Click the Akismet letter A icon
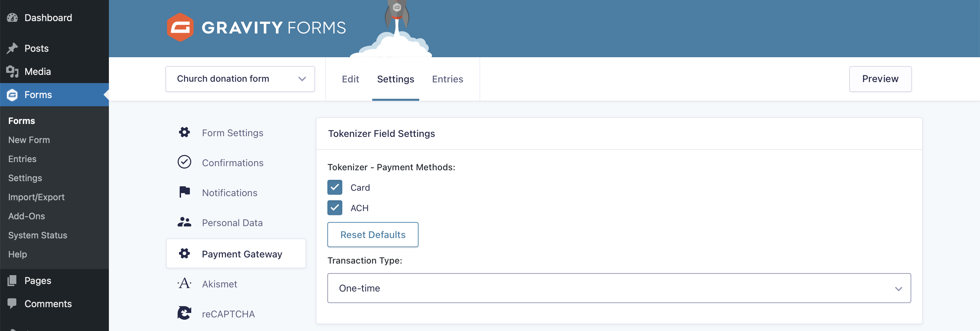This screenshot has width=980, height=331. point(184,284)
